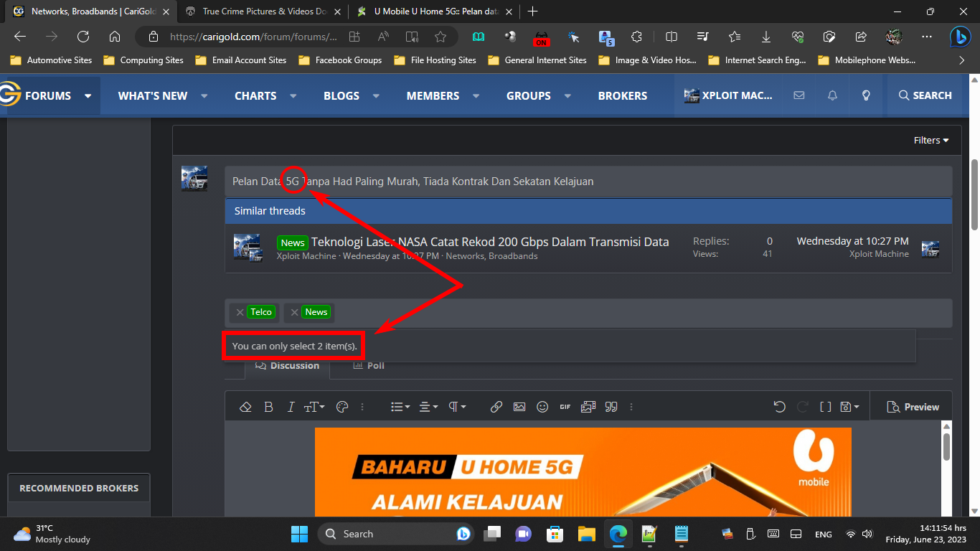Open the Windows Start menu
The height and width of the screenshot is (551, 980).
(299, 534)
